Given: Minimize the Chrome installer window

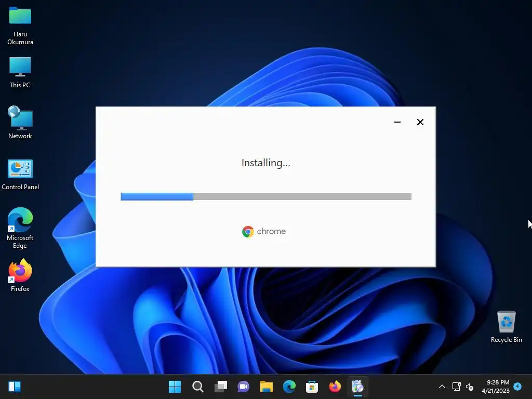Looking at the screenshot, I should point(397,122).
